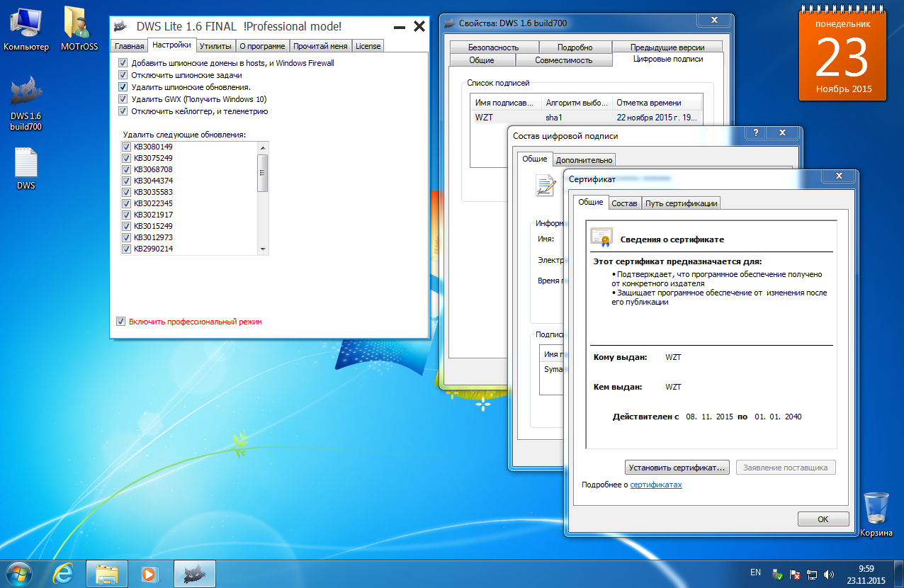
Task: Switch to the Главная tab in DWS
Action: coord(130,46)
